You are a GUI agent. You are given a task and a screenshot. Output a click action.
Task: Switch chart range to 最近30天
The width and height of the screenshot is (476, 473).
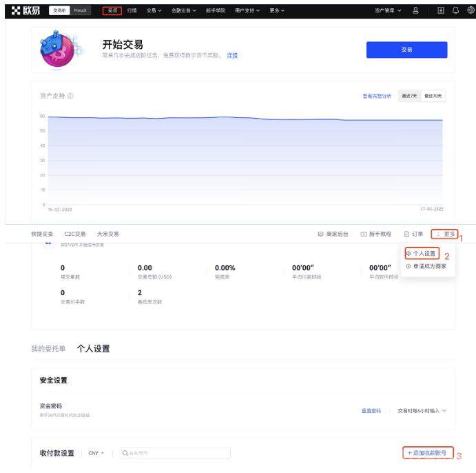pyautogui.click(x=434, y=96)
